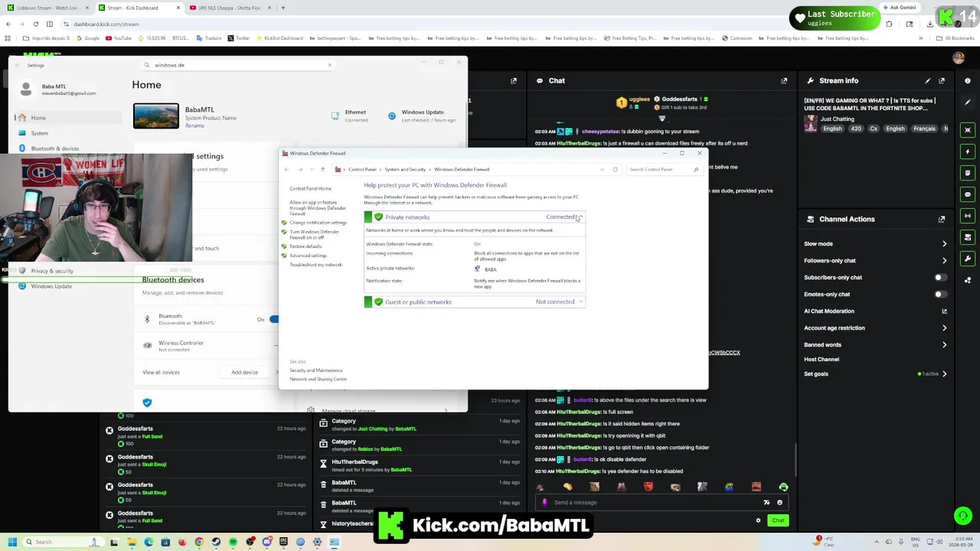Open Privacy & security in Settings

[52, 271]
